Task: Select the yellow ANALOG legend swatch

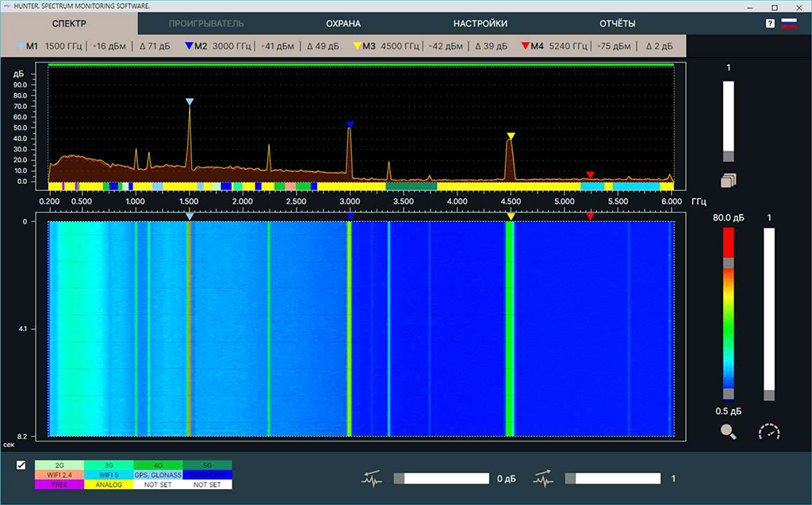Action: pyautogui.click(x=109, y=485)
